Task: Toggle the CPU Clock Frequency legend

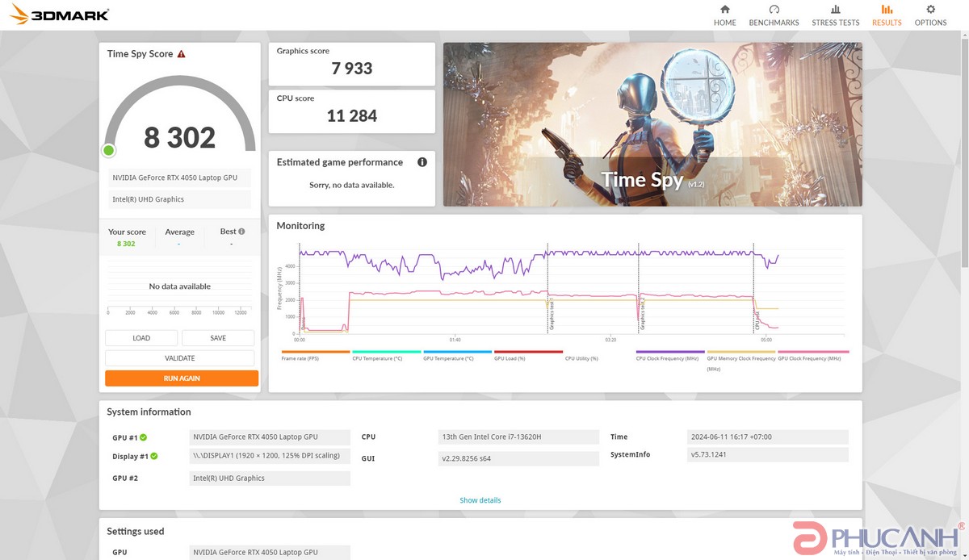Action: (670, 355)
